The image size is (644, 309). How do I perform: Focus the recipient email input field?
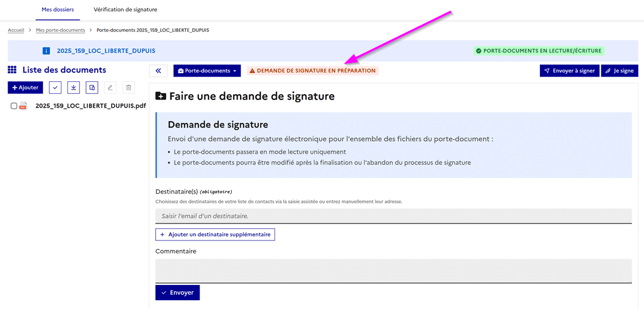click(x=393, y=216)
